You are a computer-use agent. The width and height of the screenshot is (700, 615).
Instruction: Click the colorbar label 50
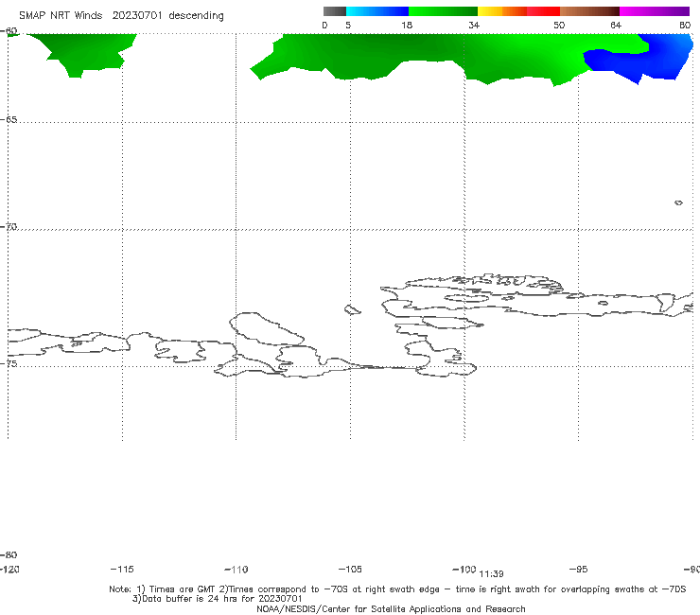(x=559, y=25)
